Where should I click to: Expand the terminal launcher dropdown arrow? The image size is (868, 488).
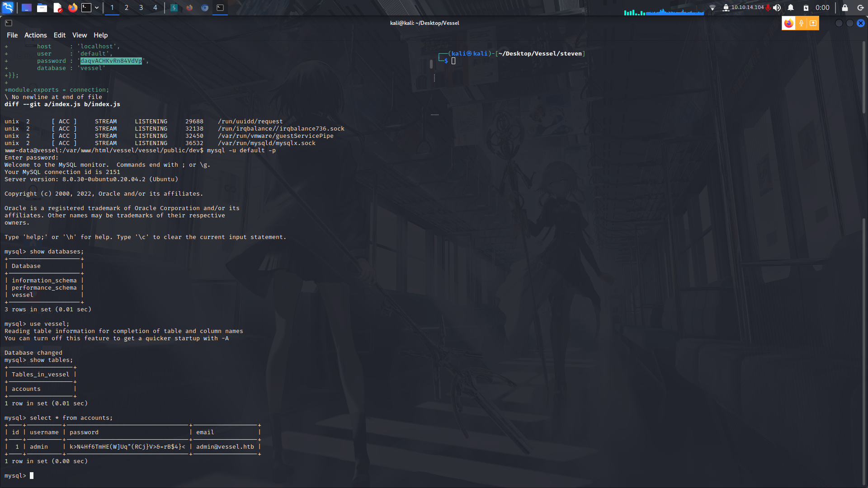click(96, 7)
